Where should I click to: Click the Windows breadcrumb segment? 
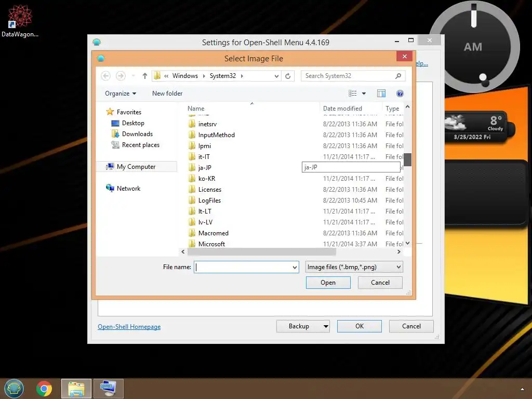click(x=185, y=76)
